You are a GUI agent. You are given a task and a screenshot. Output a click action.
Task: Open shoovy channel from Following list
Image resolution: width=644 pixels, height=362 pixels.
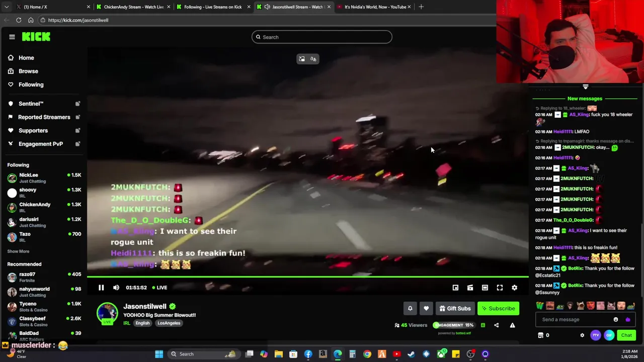(x=44, y=193)
